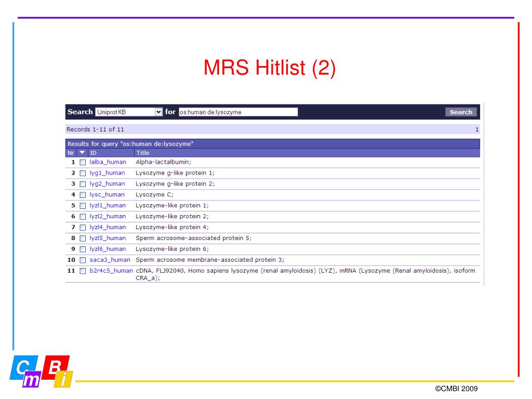The height and width of the screenshot is (399, 532).
Task: Click the results query header text
Action: [130, 144]
